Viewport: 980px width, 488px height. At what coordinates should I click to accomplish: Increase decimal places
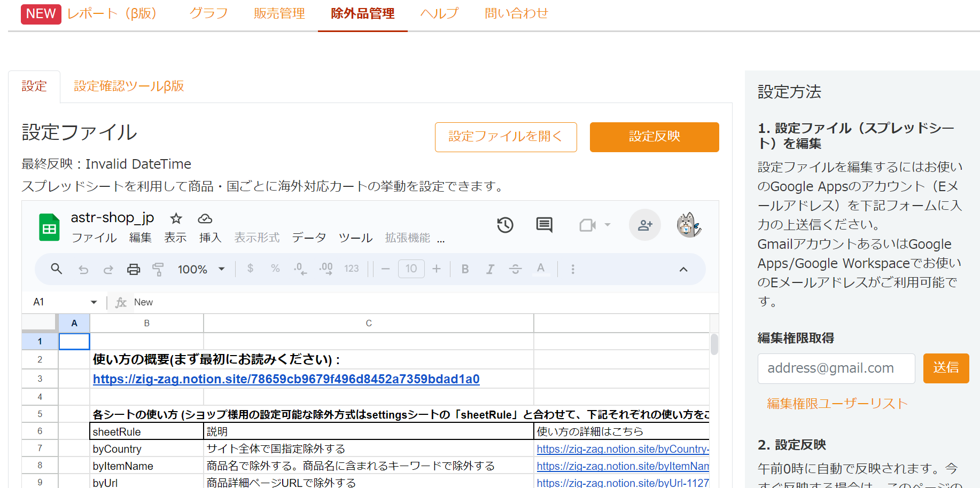pyautogui.click(x=326, y=268)
